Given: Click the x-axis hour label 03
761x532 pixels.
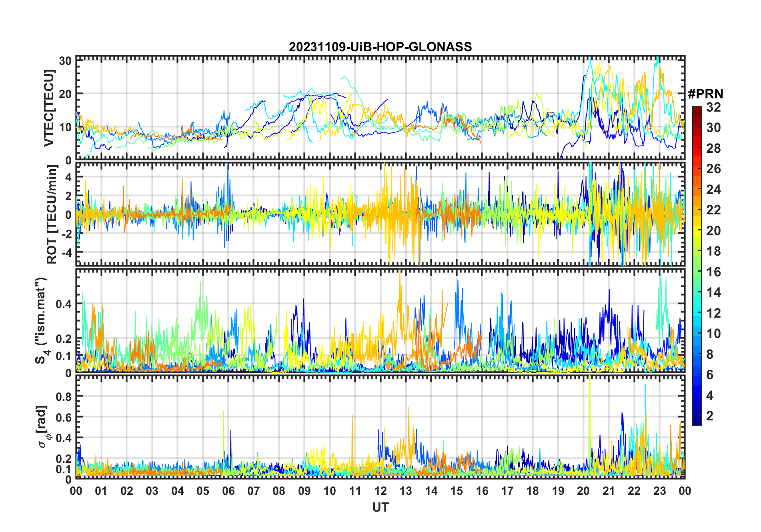Looking at the screenshot, I should coord(152,491).
